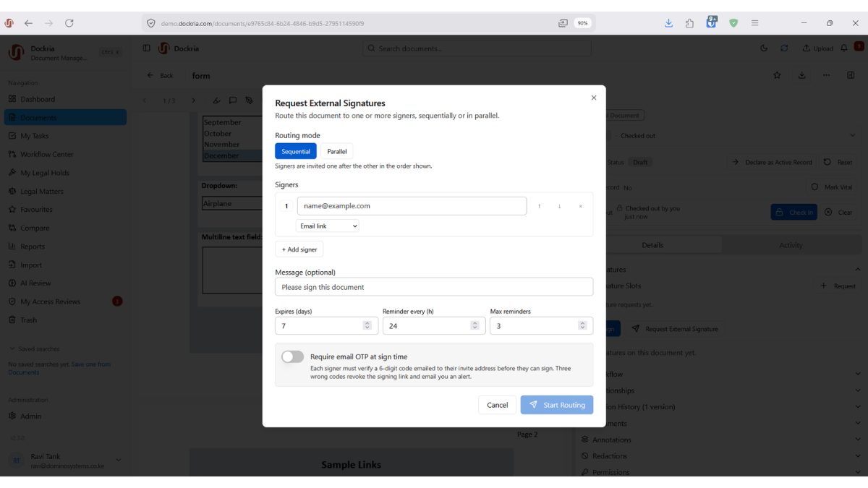The width and height of the screenshot is (868, 488).
Task: Click the signer email input field
Action: click(412, 206)
